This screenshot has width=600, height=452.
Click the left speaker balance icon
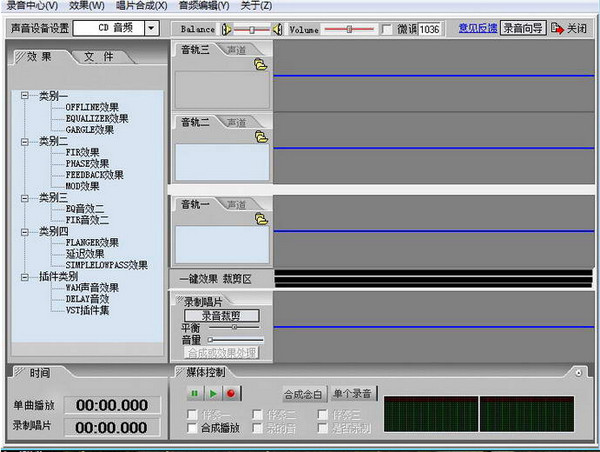[227, 29]
